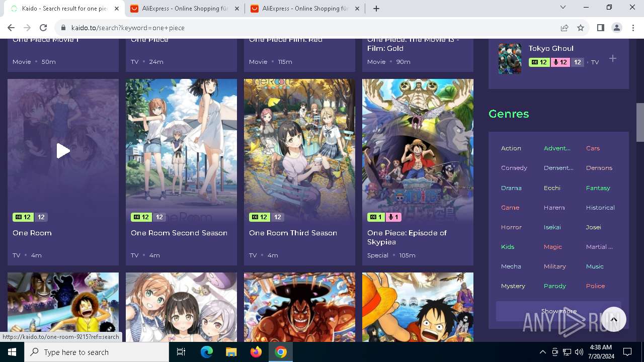Click One Piece: Episode of Skypiea title
Viewport: 644px width, 362px height.
click(x=407, y=237)
